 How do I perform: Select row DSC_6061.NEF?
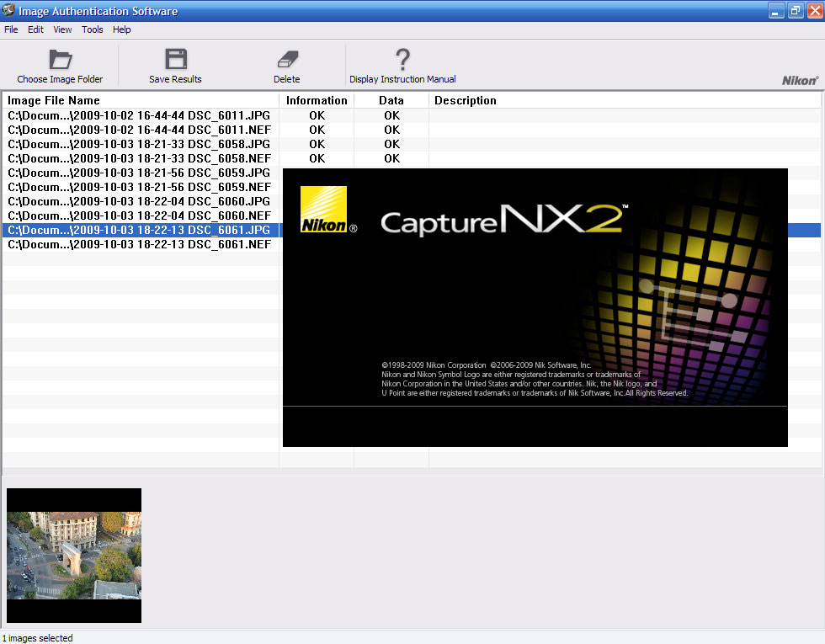click(140, 244)
